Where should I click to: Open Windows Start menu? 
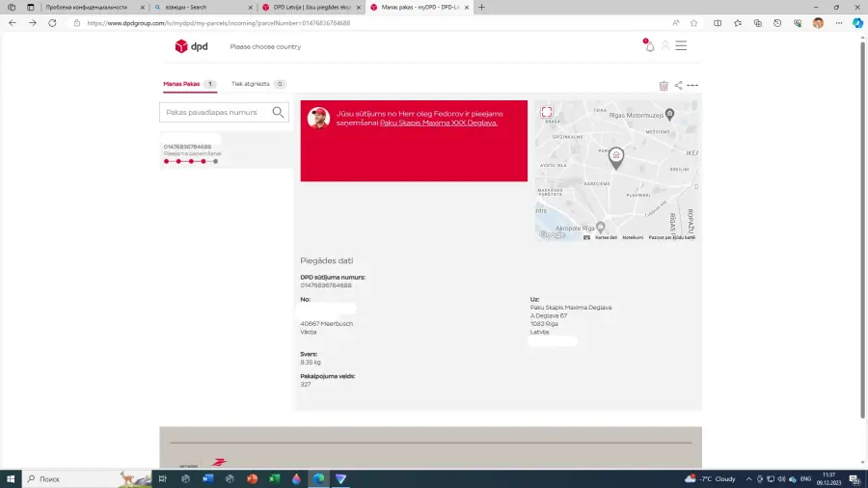tap(11, 478)
